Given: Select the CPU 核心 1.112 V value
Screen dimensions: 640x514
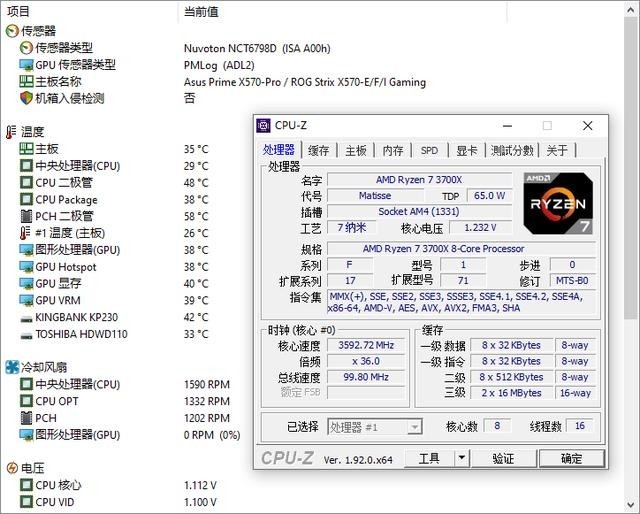Looking at the screenshot, I should (x=200, y=485).
